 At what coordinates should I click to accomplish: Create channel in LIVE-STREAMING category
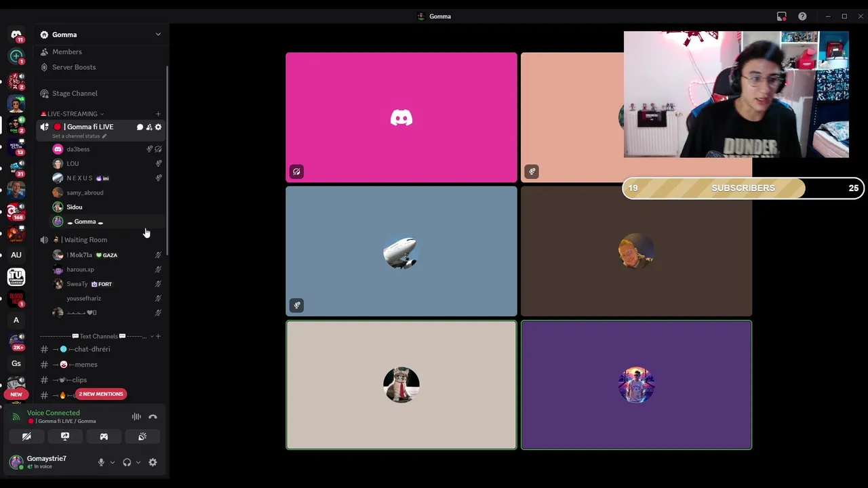point(158,114)
